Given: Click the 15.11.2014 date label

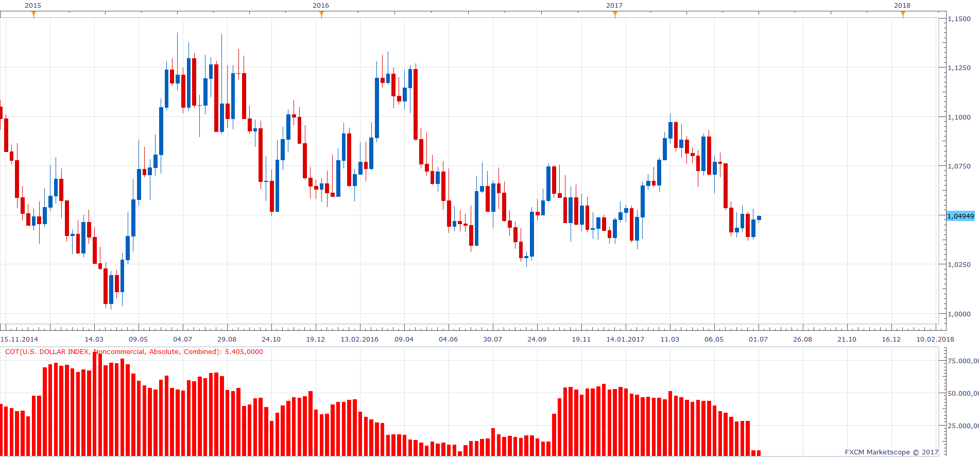Looking at the screenshot, I should pyautogui.click(x=20, y=339).
